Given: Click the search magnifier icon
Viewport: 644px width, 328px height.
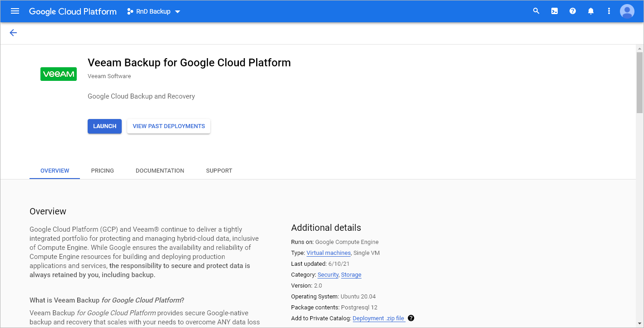Looking at the screenshot, I should 536,11.
